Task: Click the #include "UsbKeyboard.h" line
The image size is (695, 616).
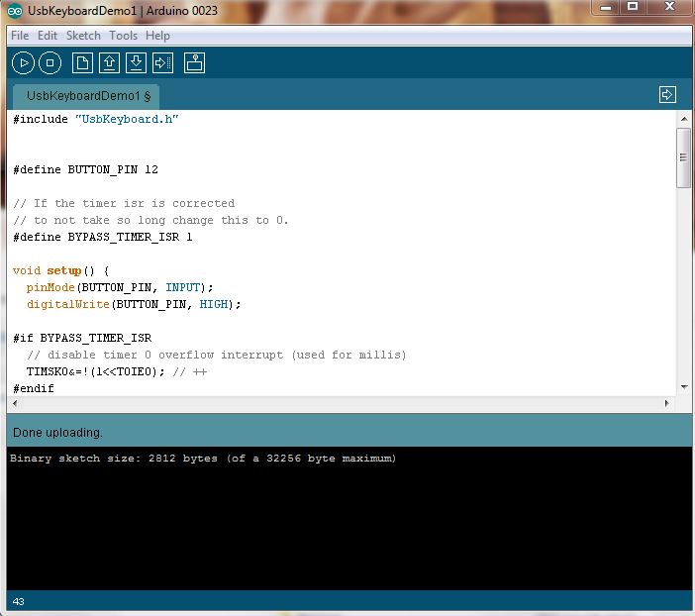Action: pyautogui.click(x=96, y=119)
